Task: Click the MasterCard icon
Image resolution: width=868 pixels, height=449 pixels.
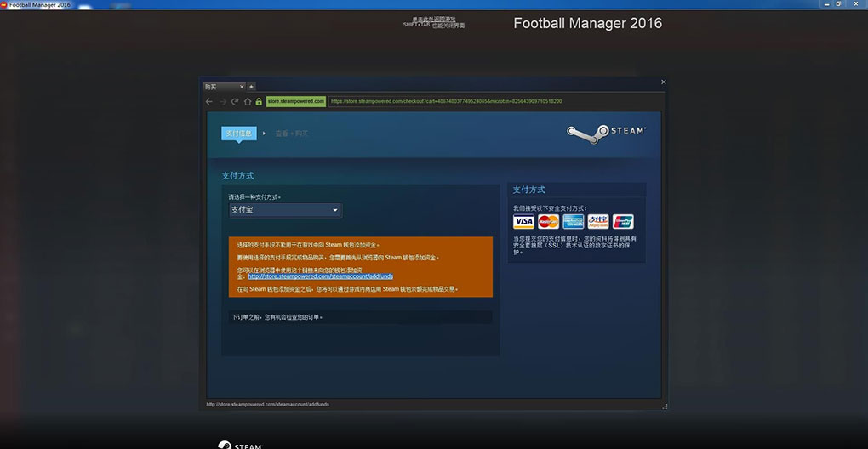Action: click(x=548, y=222)
